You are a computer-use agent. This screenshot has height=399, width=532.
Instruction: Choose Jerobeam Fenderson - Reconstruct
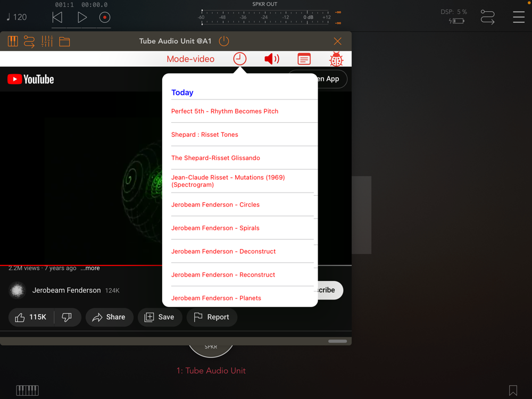242,275
